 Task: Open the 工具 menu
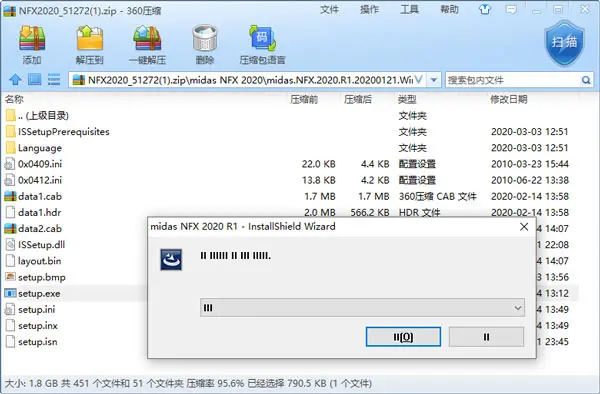[409, 9]
